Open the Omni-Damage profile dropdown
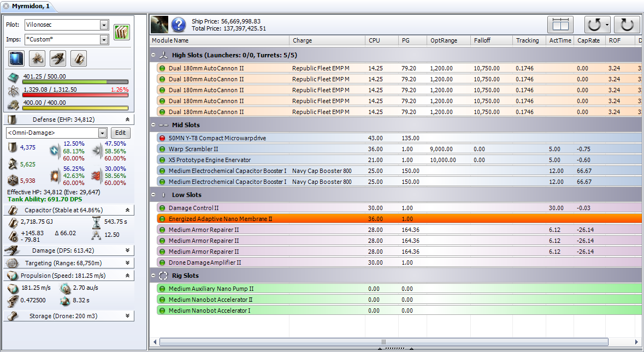The image size is (644, 352). (102, 133)
